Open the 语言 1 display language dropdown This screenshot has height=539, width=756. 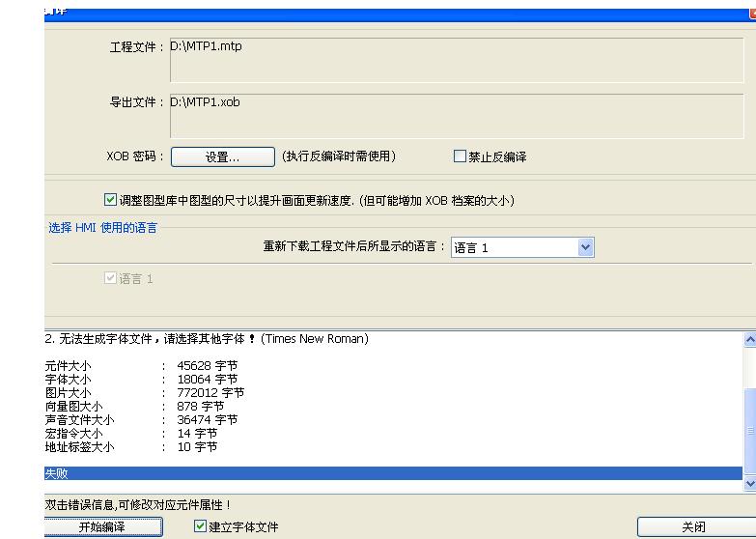(x=585, y=247)
